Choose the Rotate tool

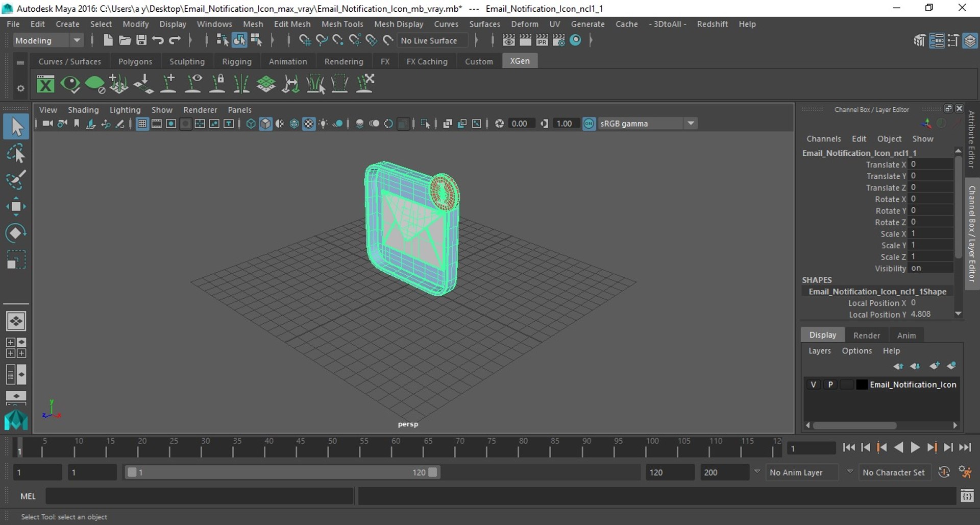(16, 233)
